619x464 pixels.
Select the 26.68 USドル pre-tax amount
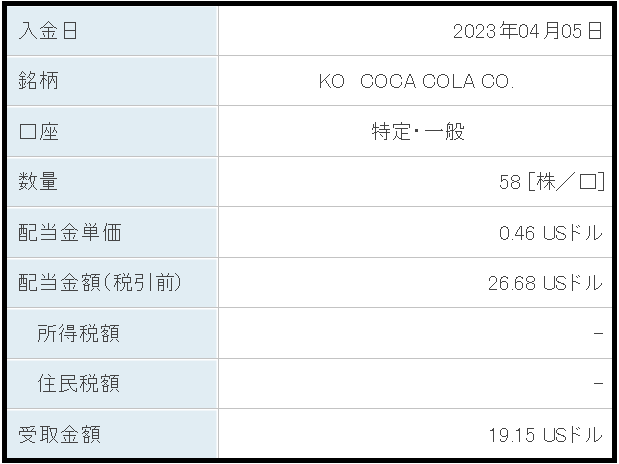[545, 283]
